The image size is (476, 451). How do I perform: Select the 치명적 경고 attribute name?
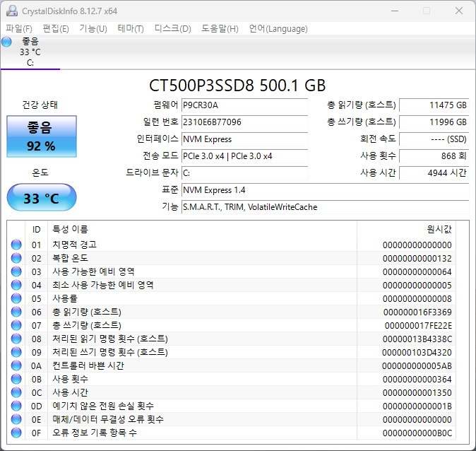[74, 245]
